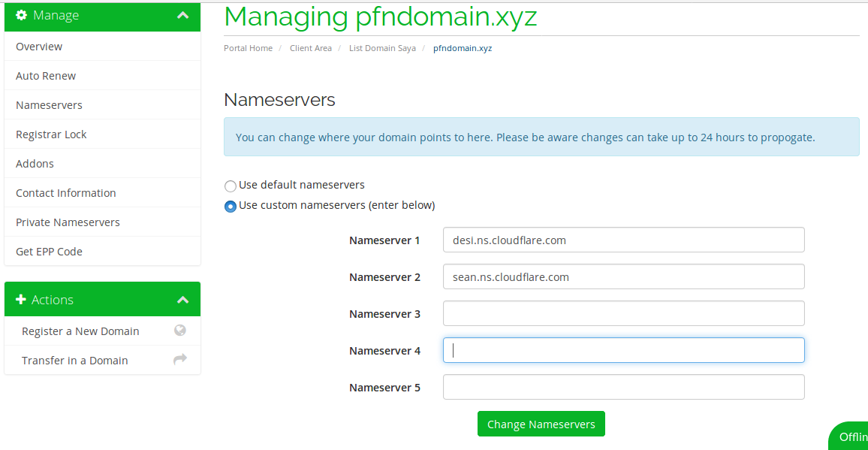Screen dimensions: 868x450
Task: Open Client Area breadcrumb
Action: (311, 48)
